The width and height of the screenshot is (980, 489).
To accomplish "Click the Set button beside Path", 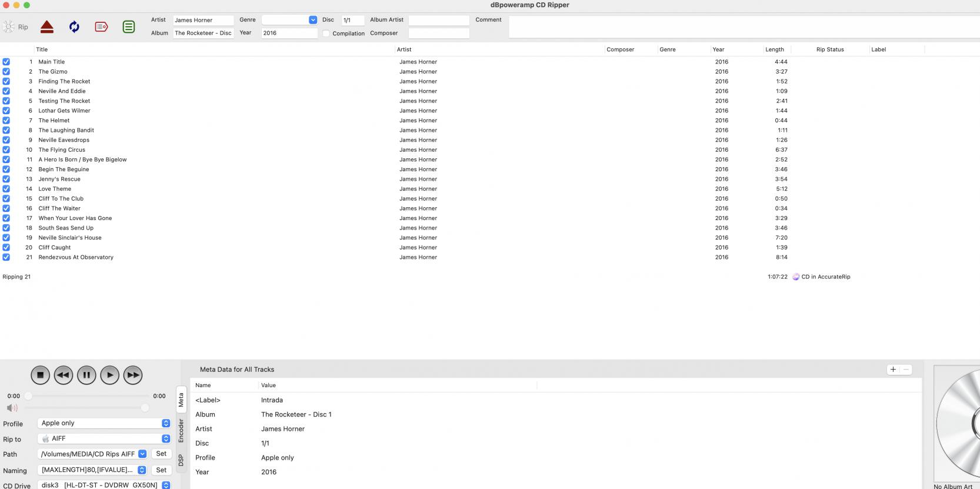I will (161, 454).
